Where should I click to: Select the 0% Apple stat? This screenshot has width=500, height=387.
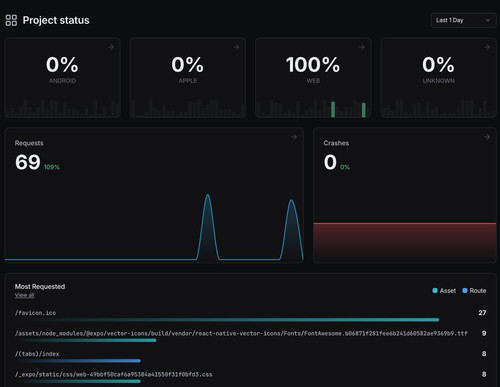188,64
